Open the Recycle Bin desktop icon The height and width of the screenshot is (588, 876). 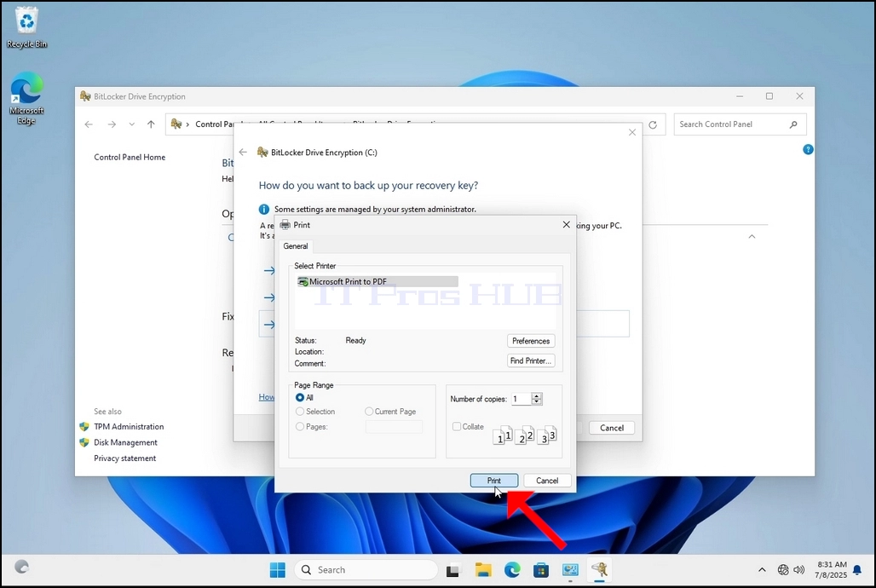click(26, 28)
